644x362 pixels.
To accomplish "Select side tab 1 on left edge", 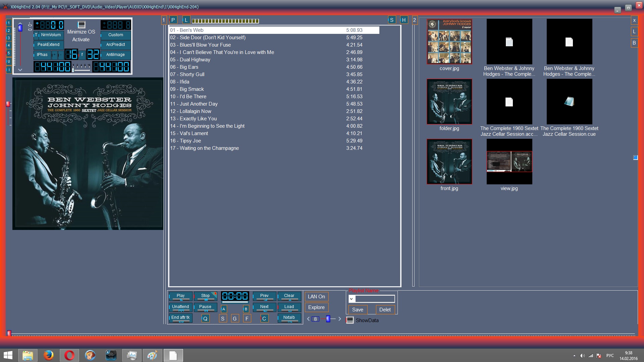I will coord(9,23).
